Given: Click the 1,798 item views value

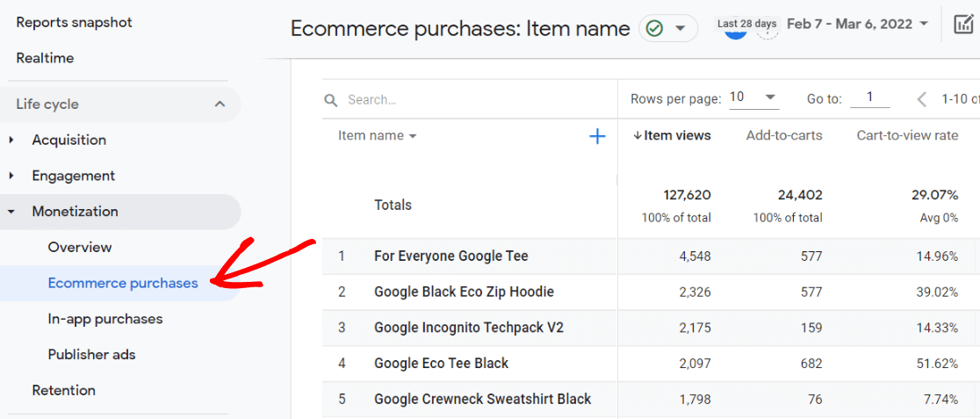Looking at the screenshot, I should pyautogui.click(x=695, y=399).
